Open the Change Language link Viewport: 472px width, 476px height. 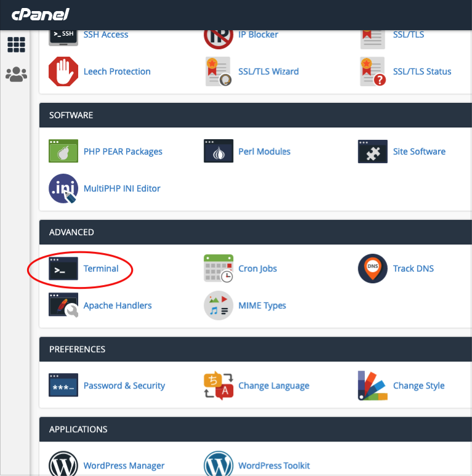(274, 385)
